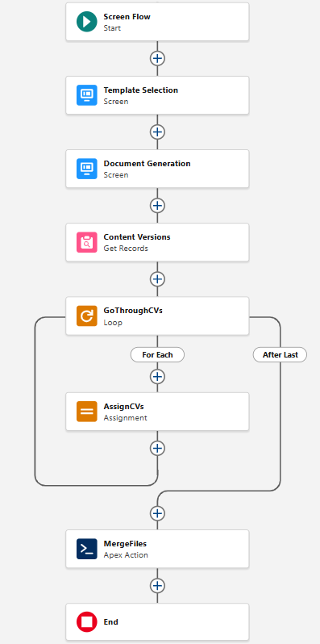Click the orange GoThroughCVs loop icon
320x644 pixels.
[x=86, y=316]
